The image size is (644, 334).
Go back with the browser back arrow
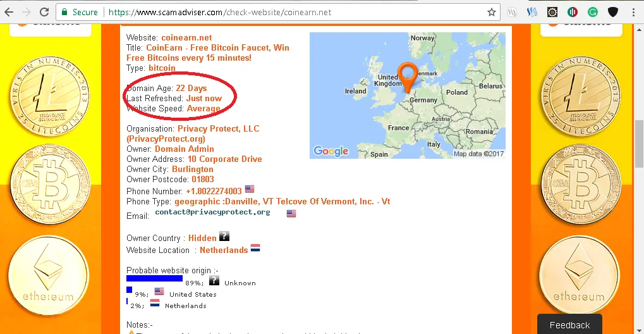(9, 12)
